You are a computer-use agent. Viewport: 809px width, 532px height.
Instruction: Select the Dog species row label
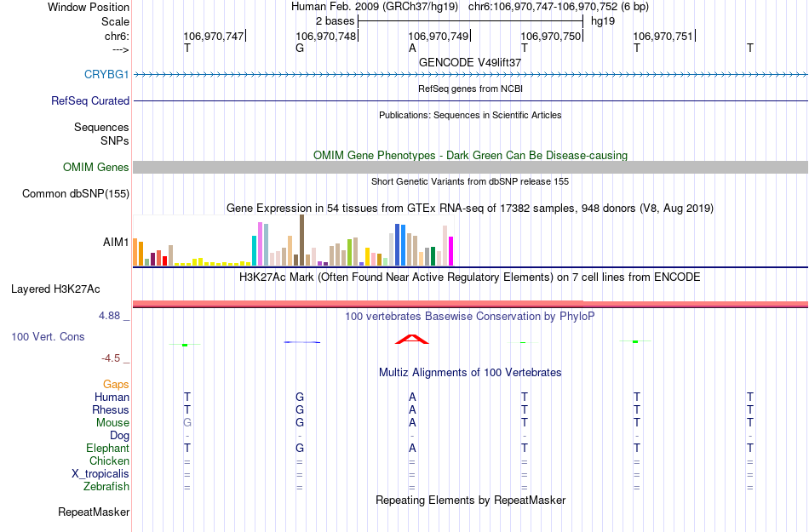tap(119, 436)
